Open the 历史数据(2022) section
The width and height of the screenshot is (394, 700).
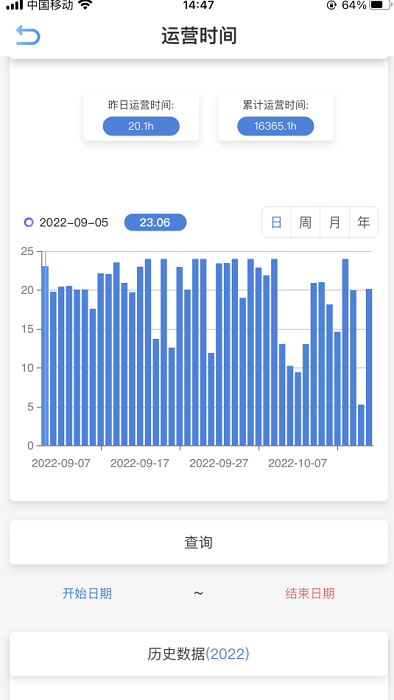tap(199, 654)
